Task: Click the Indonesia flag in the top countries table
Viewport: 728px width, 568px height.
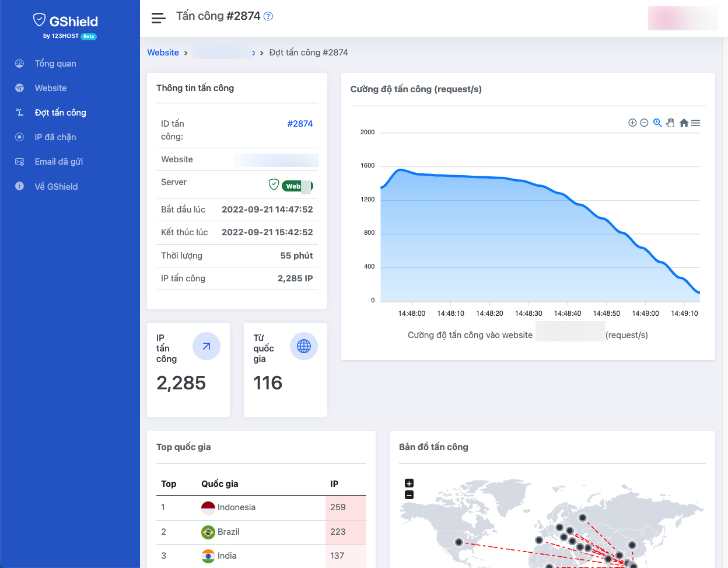Action: point(208,507)
